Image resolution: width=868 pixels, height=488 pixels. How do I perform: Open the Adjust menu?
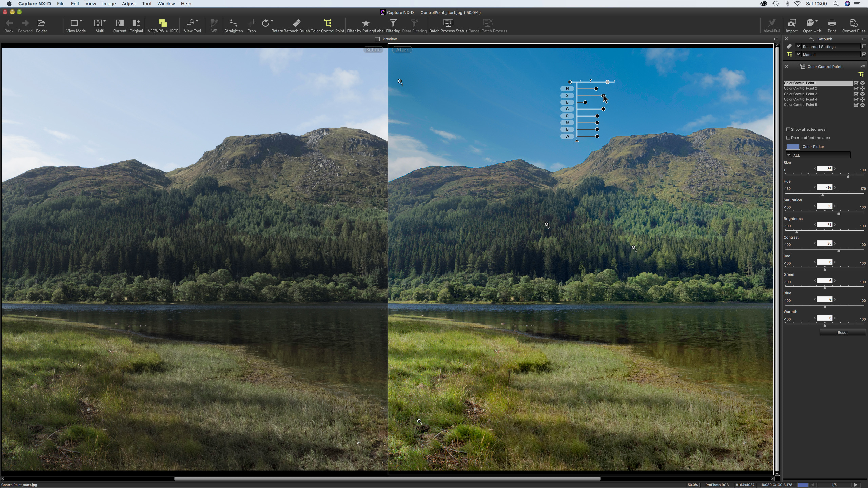tap(129, 4)
